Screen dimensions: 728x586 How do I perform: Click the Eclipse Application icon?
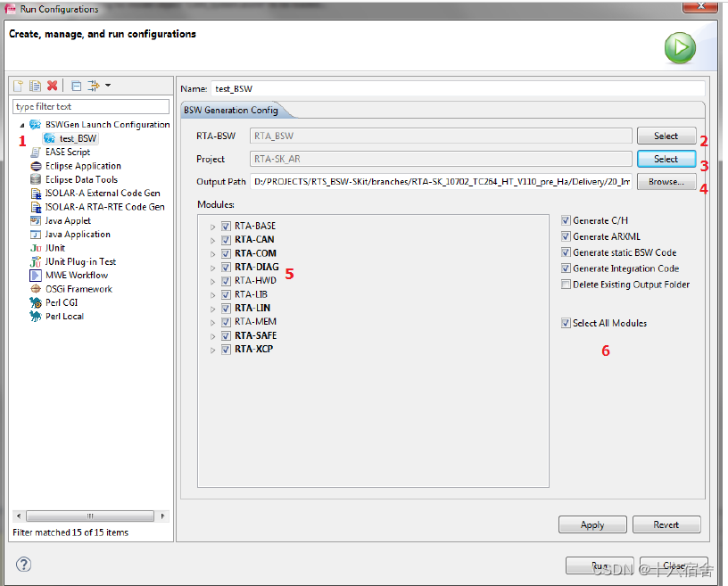(36, 166)
